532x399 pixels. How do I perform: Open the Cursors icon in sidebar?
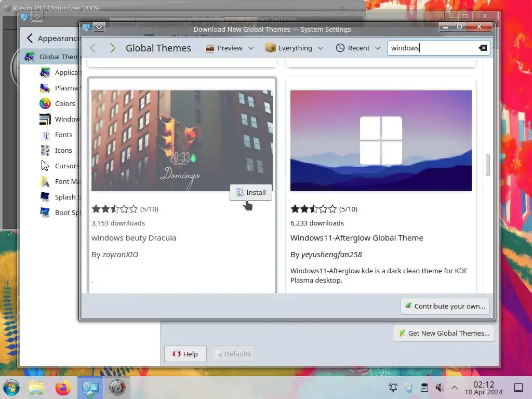pos(45,166)
